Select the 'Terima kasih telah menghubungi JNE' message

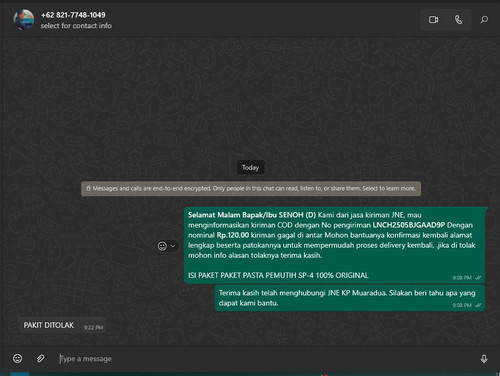click(x=350, y=298)
